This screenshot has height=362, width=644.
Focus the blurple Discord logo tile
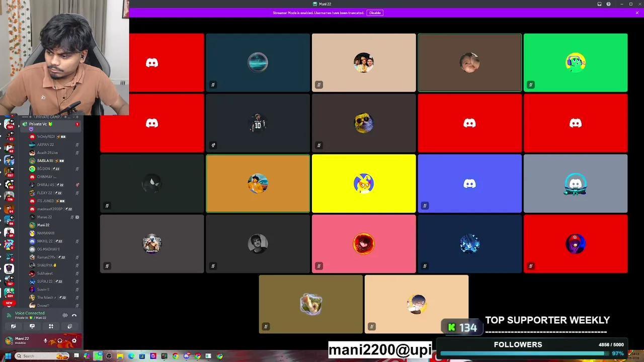coord(469,184)
